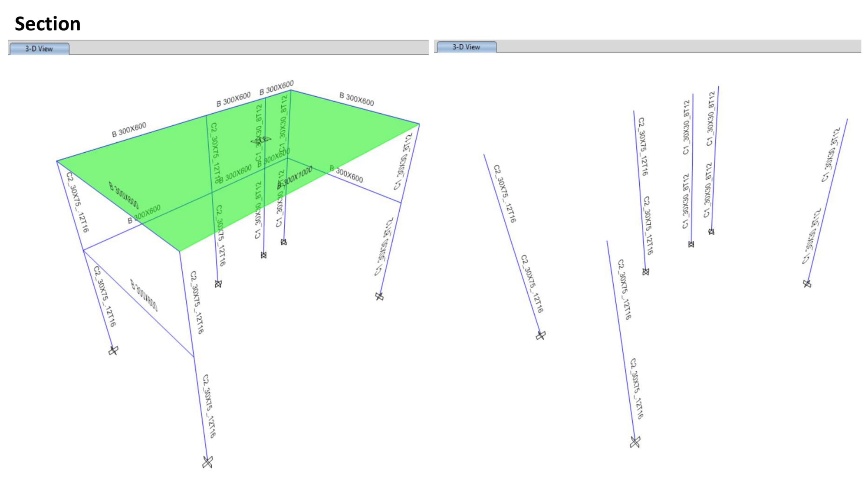The image size is (868, 488).
Task: Click empty tab bar of right view
Action: click(677, 46)
